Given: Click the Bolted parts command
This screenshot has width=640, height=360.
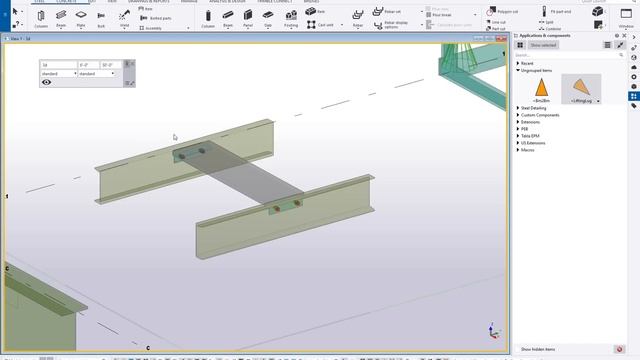Looking at the screenshot, I should click(x=156, y=18).
